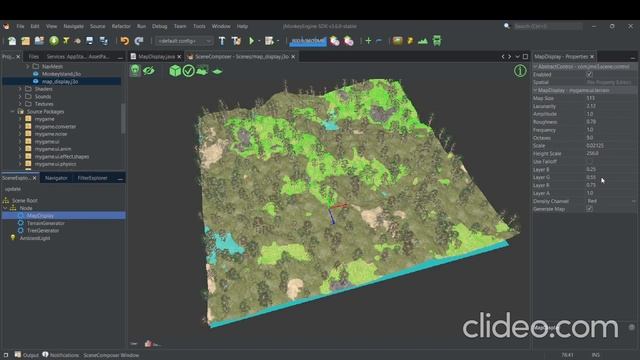Click the Map Size value field
The image size is (640, 360).
[611, 98]
